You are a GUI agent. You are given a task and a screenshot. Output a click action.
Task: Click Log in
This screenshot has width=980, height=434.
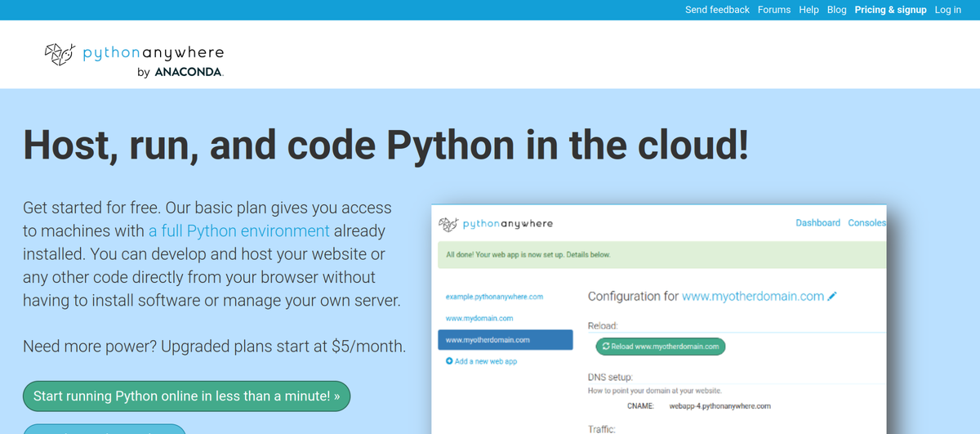[x=947, y=10]
